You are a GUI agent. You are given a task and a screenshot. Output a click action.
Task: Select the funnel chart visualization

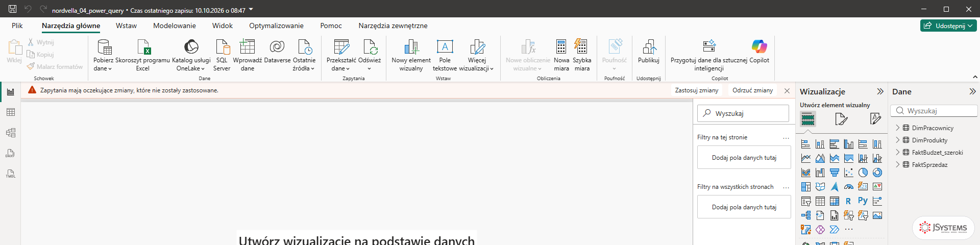pos(835,173)
